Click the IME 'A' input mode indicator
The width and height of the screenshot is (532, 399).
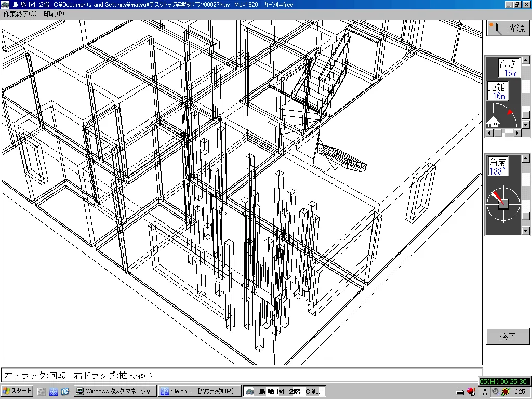click(485, 392)
